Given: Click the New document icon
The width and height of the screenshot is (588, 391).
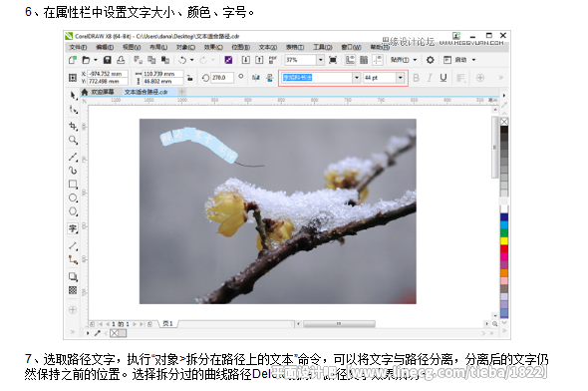Looking at the screenshot, I should [73, 60].
